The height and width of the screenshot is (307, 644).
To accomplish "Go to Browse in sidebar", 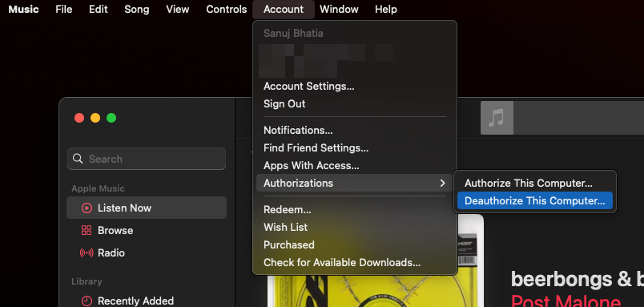I will [x=147, y=230].
